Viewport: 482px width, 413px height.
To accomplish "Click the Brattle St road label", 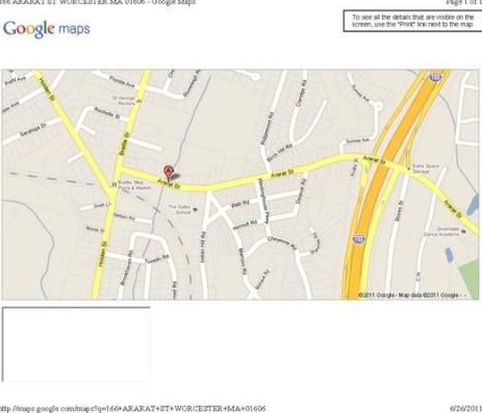I will [124, 144].
